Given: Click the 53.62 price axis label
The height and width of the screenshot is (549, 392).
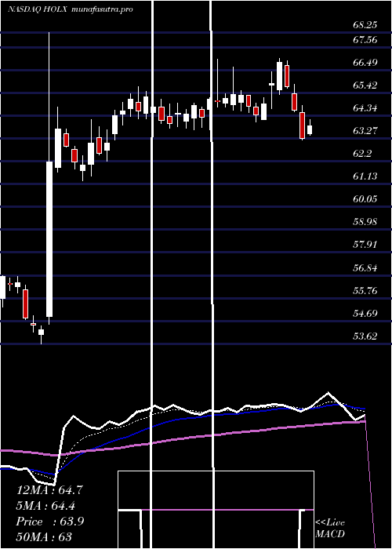Looking at the screenshot, I should point(365,336).
